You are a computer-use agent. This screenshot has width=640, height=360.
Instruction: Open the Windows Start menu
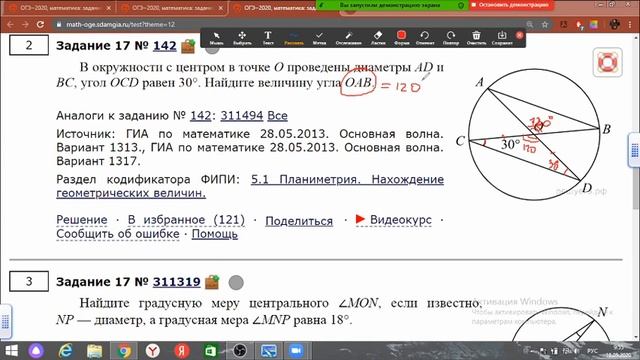(11, 351)
